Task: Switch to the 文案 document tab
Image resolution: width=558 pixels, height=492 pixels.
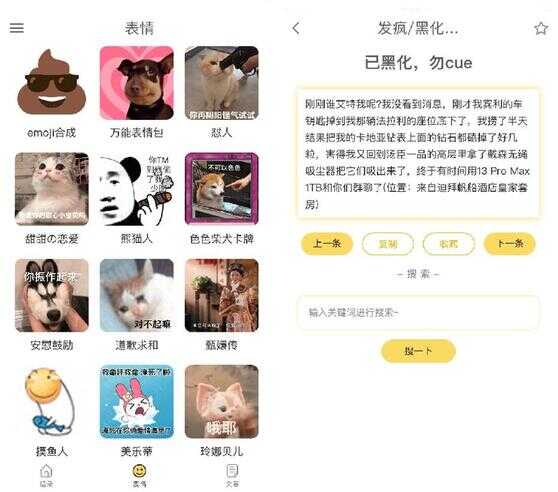Action: point(232,476)
